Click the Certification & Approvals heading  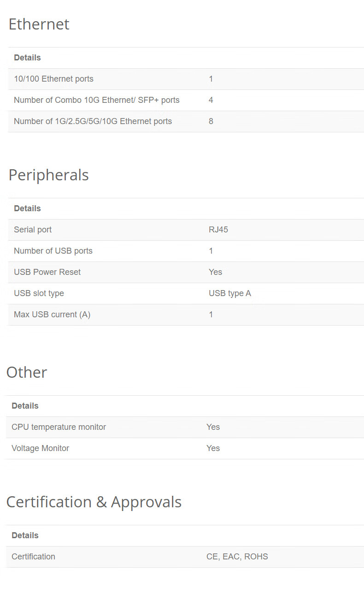[94, 502]
